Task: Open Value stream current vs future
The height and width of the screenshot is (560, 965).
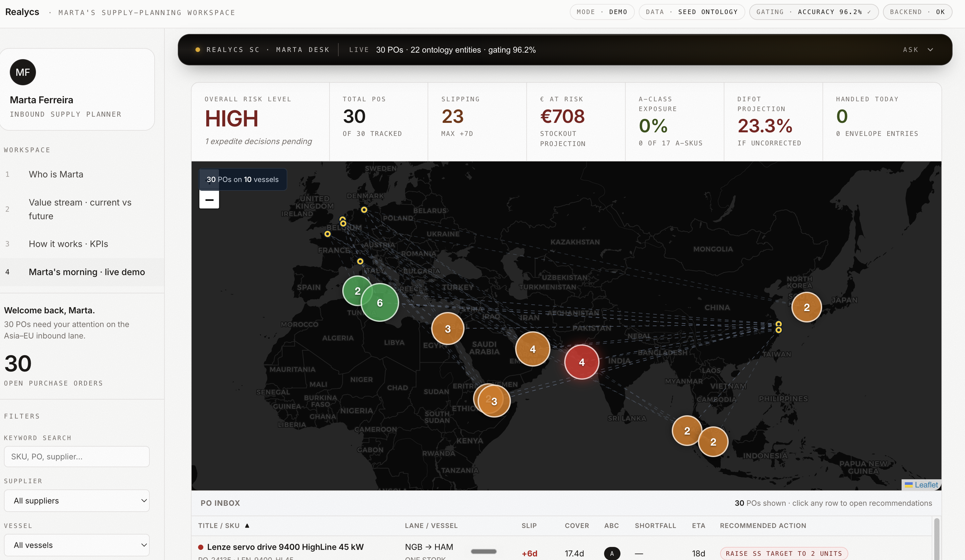Action: [82, 209]
